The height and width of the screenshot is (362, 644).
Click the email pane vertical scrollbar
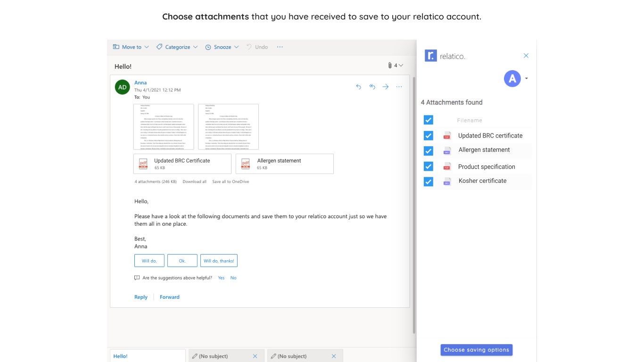coord(414,203)
